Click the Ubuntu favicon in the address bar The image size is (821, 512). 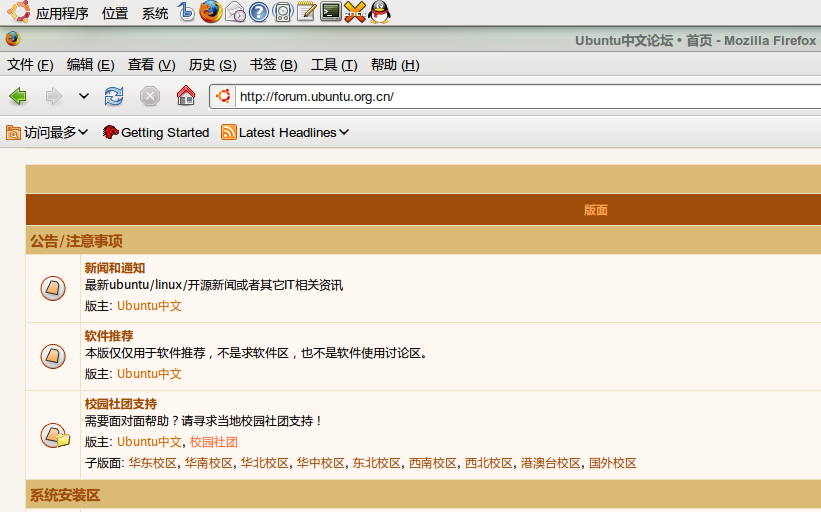[223, 96]
